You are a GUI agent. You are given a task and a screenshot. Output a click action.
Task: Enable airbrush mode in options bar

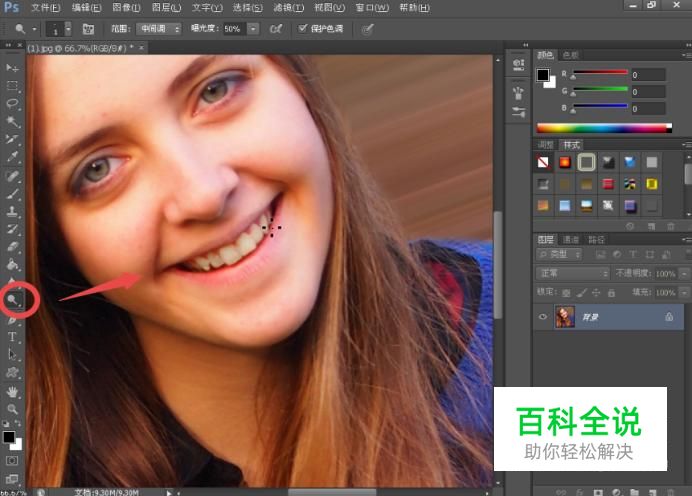pos(276,29)
